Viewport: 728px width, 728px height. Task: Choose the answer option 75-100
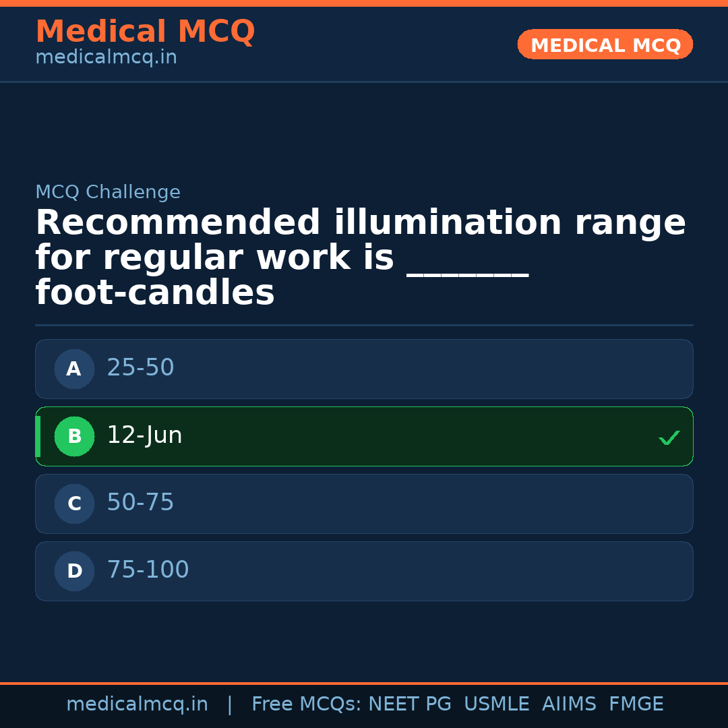click(x=364, y=571)
